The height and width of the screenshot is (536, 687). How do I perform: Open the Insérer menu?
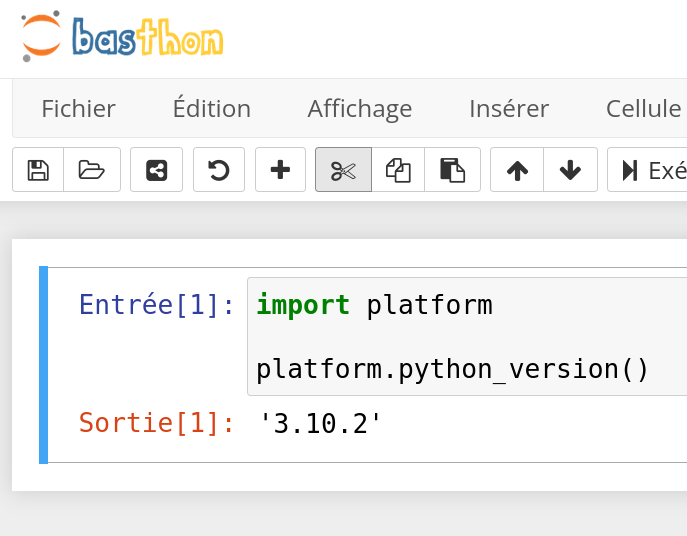[509, 109]
